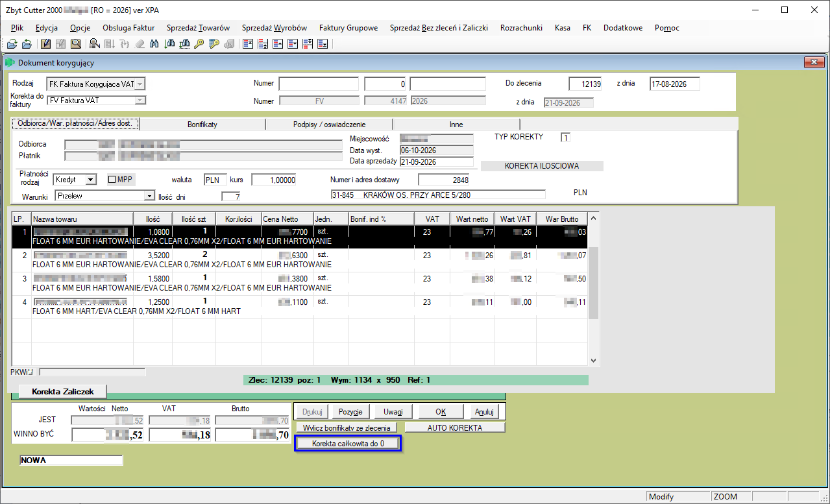Expand the Rodzaj document type dropdown
Screen dimensions: 830x504
[140, 84]
